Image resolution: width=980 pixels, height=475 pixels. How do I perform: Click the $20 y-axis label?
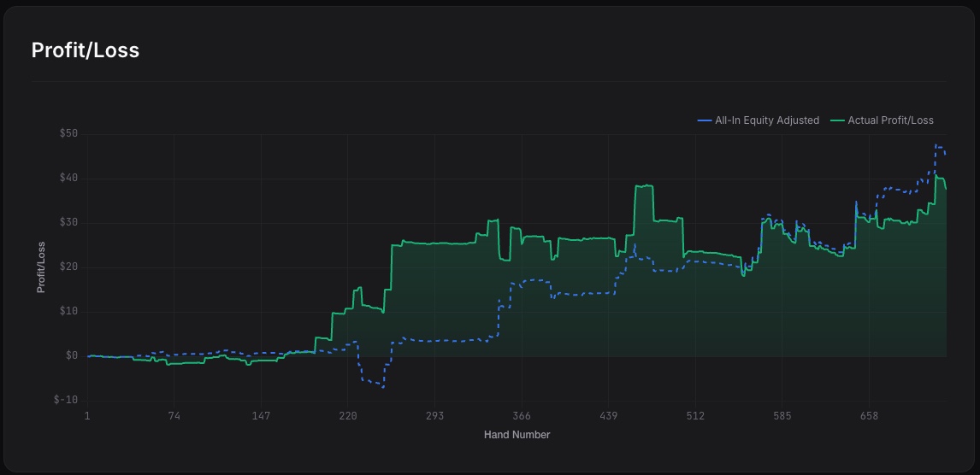point(68,267)
